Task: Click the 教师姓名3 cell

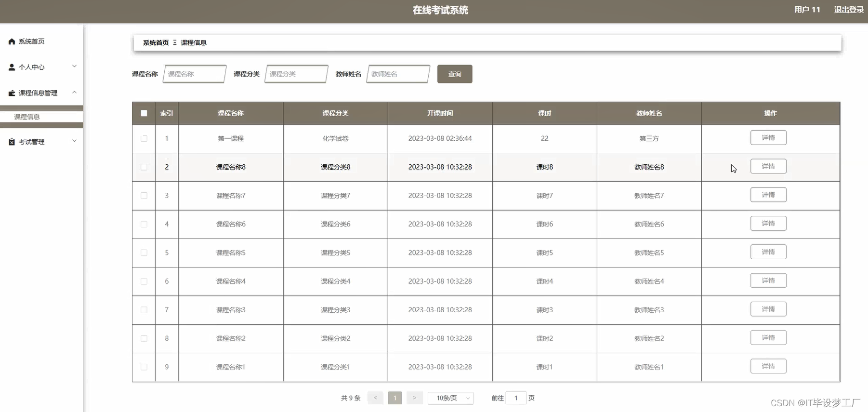Action: pyautogui.click(x=649, y=310)
